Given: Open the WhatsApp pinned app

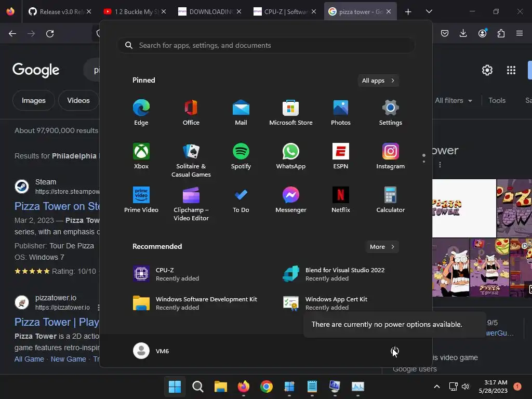Looking at the screenshot, I should [291, 156].
